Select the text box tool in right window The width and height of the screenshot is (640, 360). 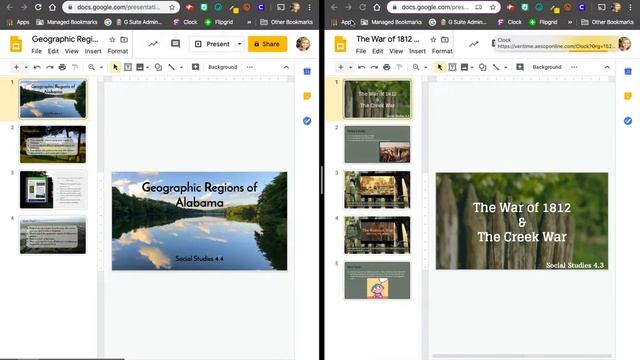pos(452,67)
